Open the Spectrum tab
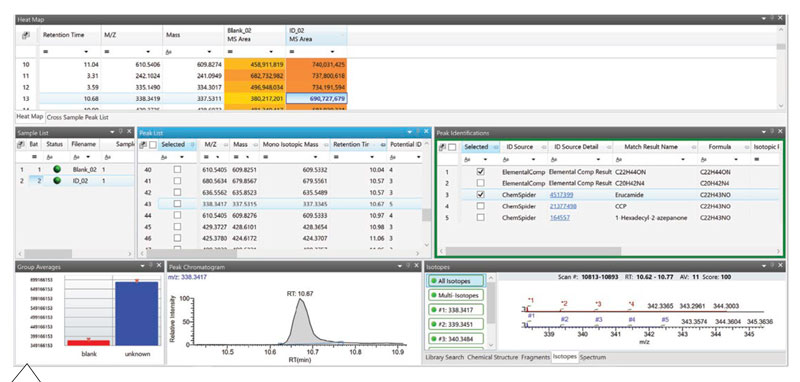Screen dimensions: 800x382 pyautogui.click(x=593, y=358)
